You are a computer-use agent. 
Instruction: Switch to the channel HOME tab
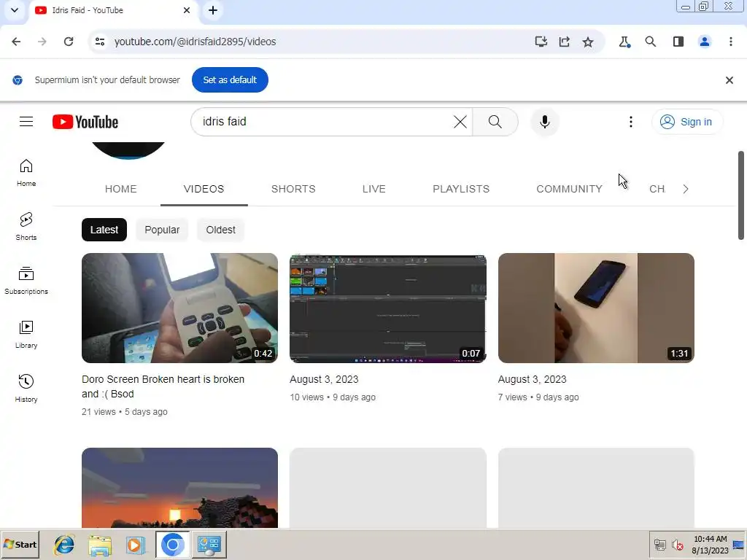(x=120, y=189)
